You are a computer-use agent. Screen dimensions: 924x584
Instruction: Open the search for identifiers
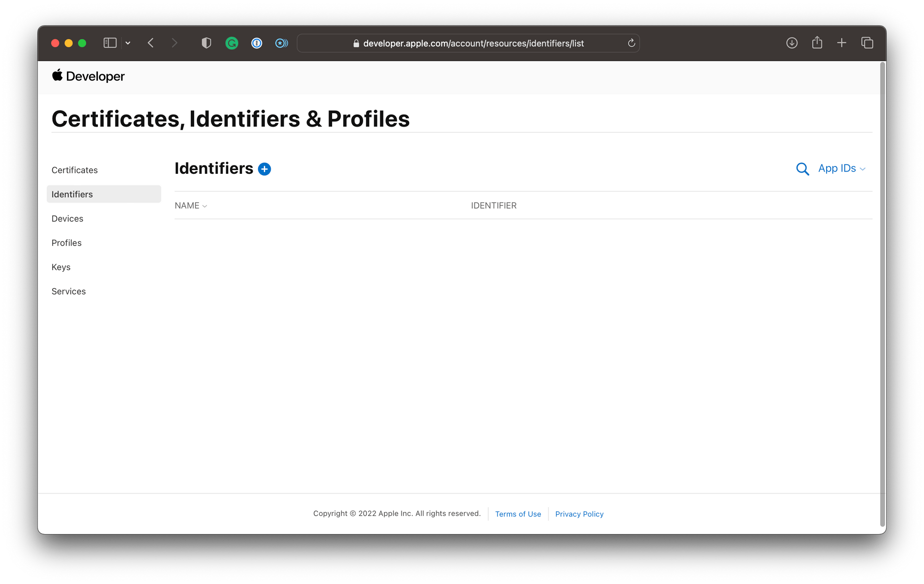[x=802, y=169]
